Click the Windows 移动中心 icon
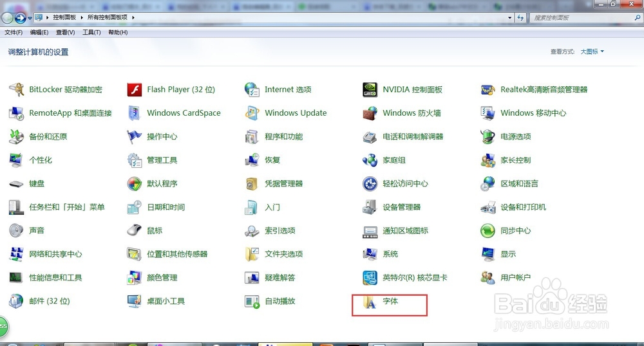This screenshot has width=644, height=346. (488, 113)
